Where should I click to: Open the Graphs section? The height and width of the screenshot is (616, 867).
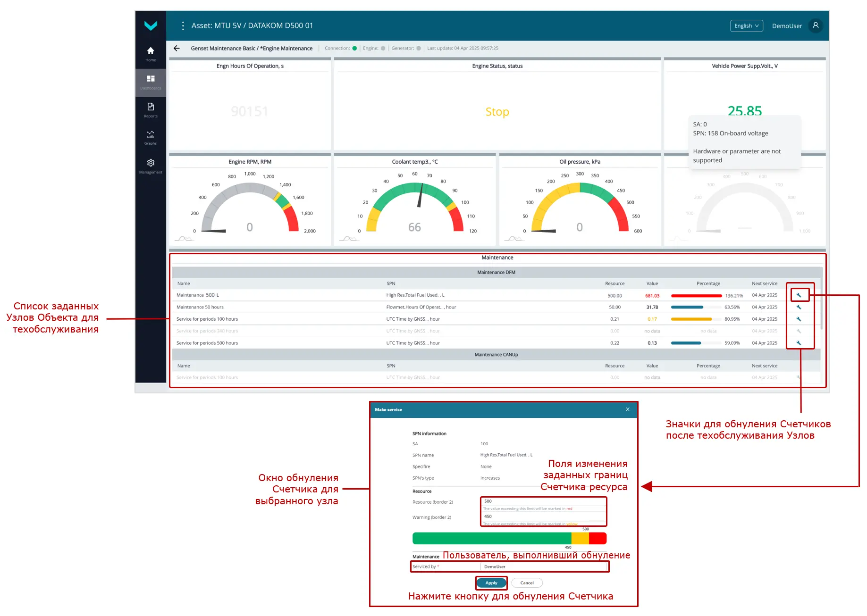151,138
